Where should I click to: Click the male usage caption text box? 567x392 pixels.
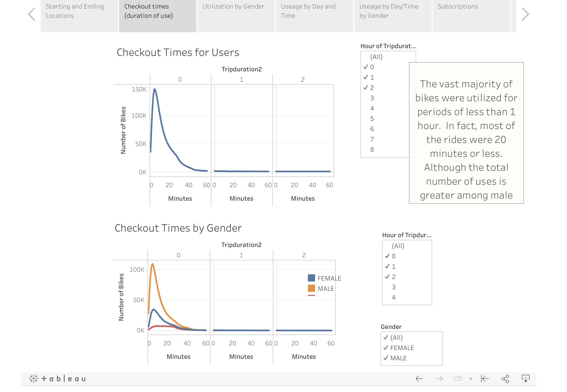(x=466, y=133)
